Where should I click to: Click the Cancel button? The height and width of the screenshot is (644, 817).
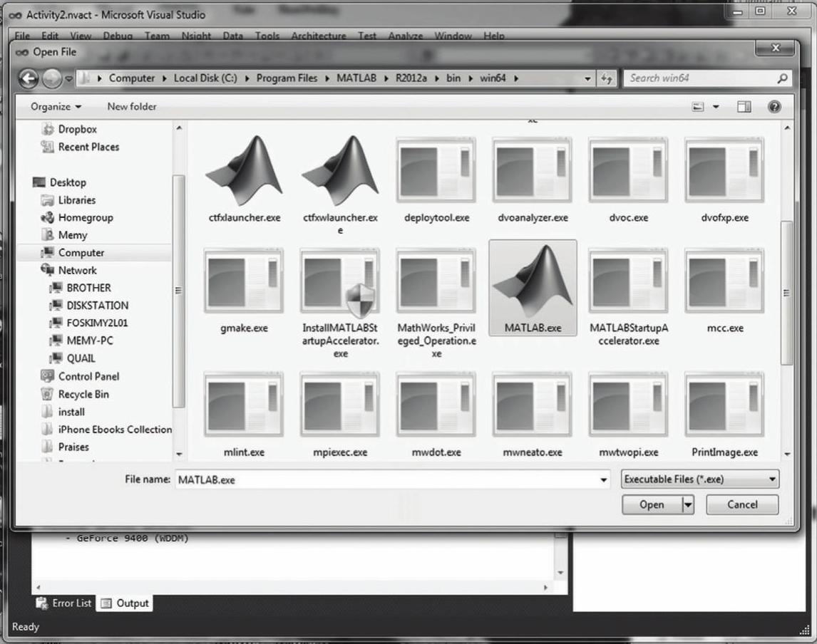point(742,504)
